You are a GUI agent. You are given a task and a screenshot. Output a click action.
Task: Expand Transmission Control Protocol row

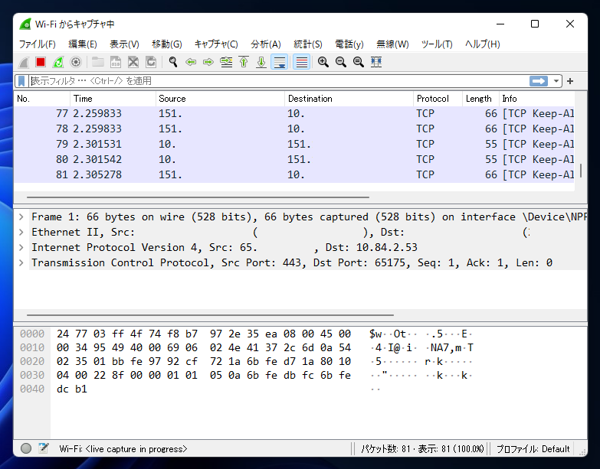21,263
